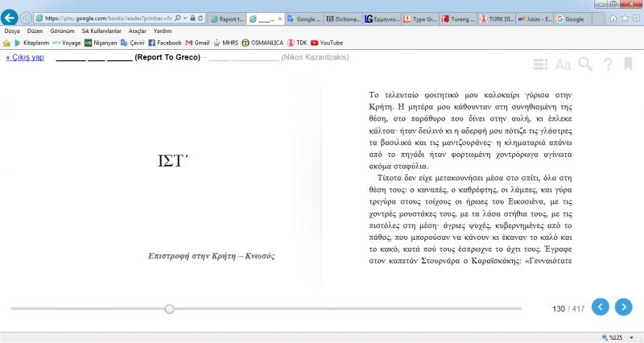Go to the previous page with blue arrow
644x343 pixels.
600,308
